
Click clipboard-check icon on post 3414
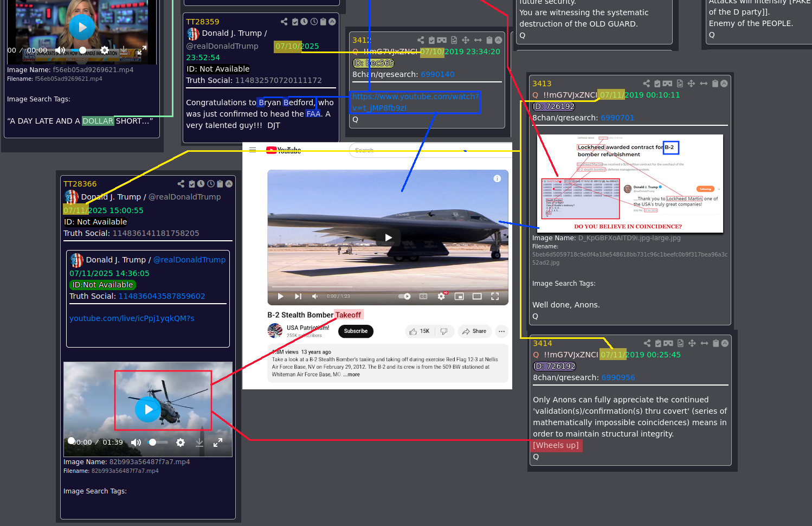click(658, 343)
